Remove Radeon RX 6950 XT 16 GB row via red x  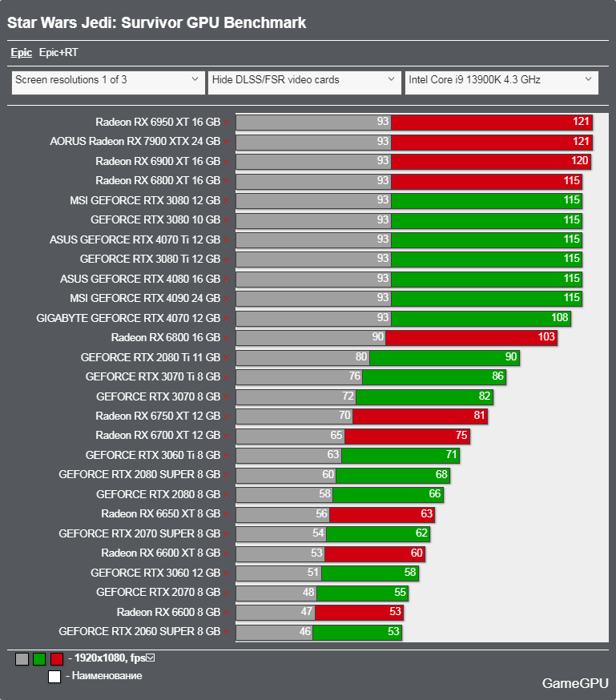click(227, 123)
